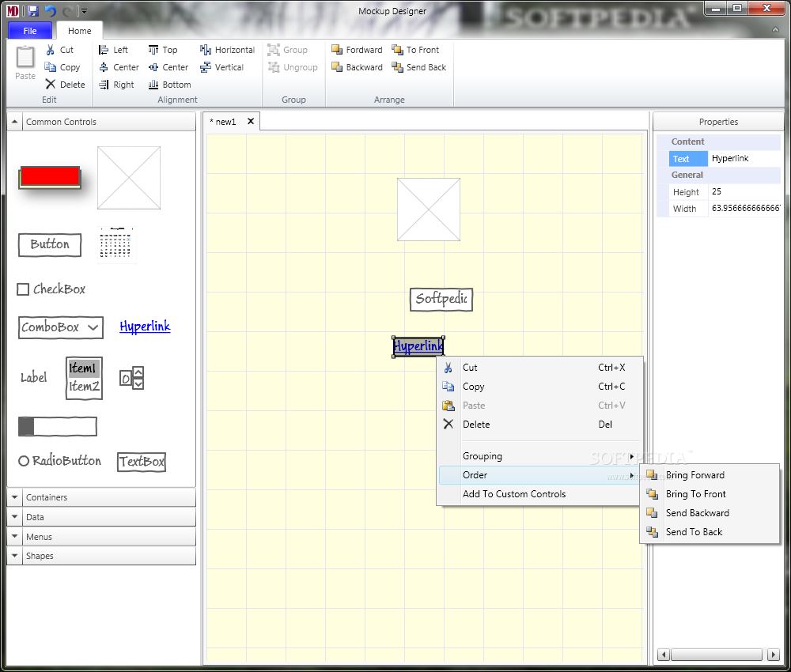
Task: Edit the Text property value Hyperlink
Action: [744, 158]
